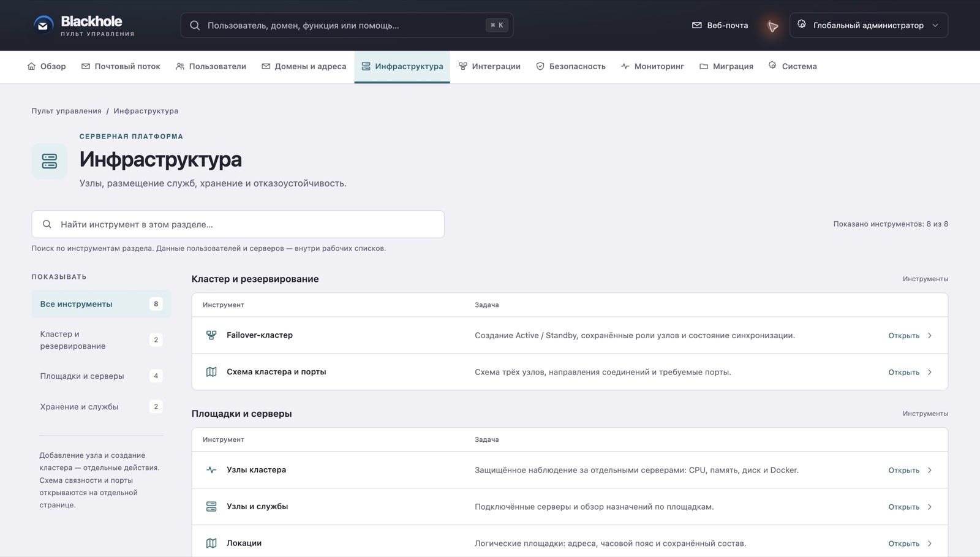Click the chevron in the Узлы и службы row
Viewport: 980px width, 557px height.
930,507
